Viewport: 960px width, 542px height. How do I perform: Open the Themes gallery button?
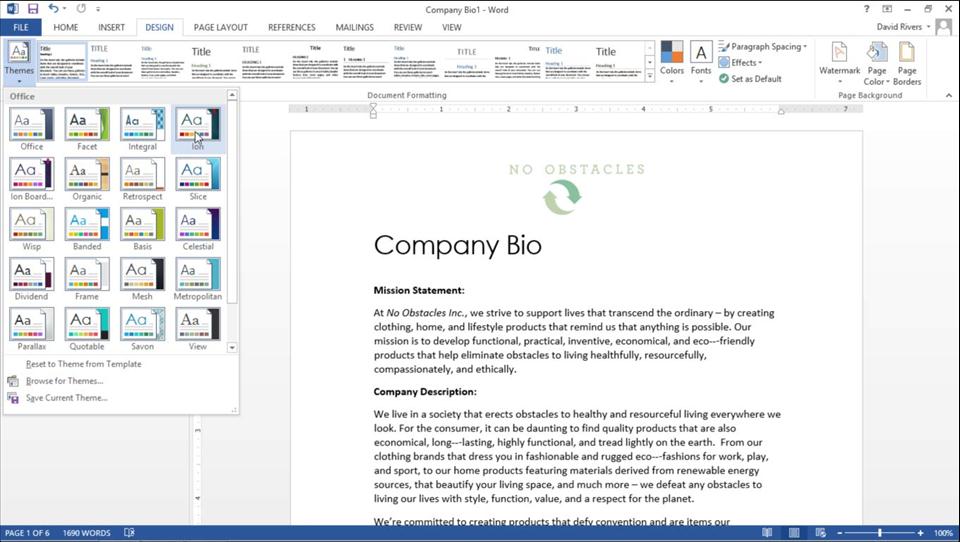(x=19, y=62)
